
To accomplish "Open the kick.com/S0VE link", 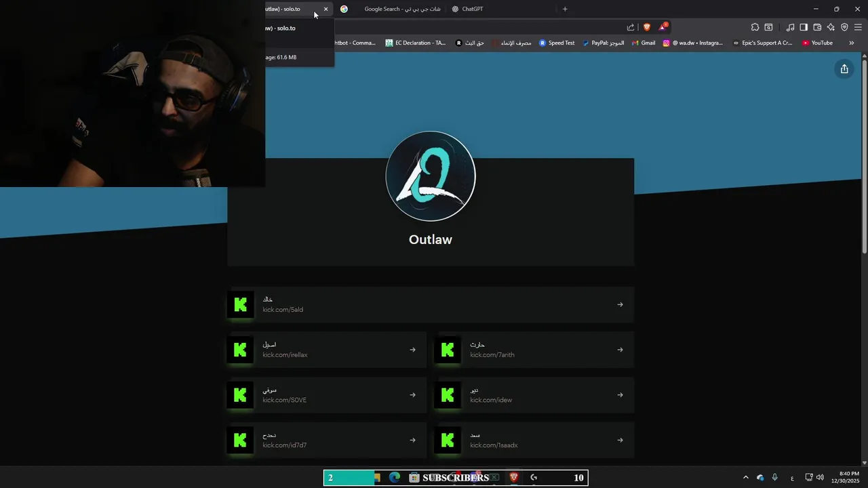I will 327,395.
